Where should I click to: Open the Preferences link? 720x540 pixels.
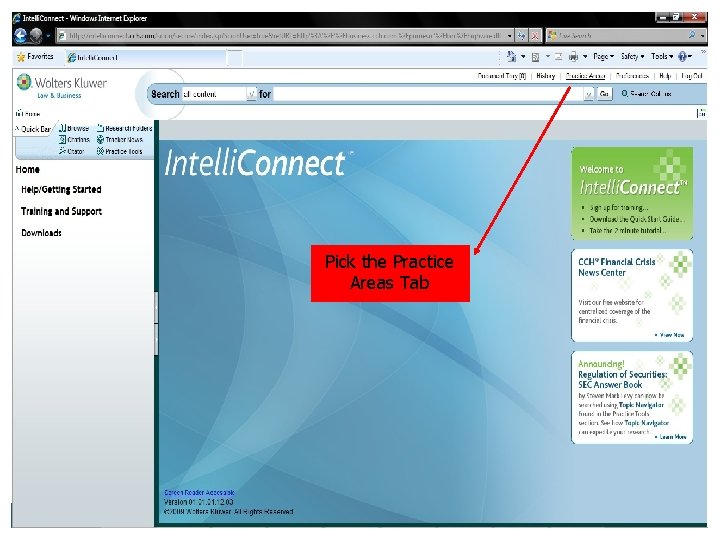(632, 76)
